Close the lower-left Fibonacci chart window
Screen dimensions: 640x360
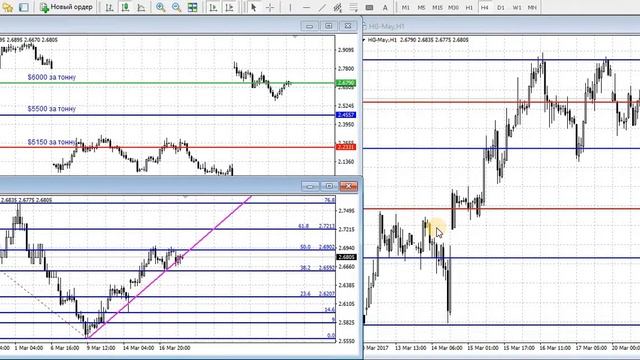pyautogui.click(x=349, y=186)
